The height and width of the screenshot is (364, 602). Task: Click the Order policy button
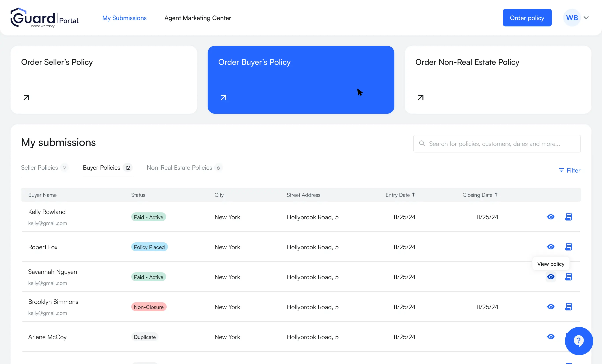(x=527, y=18)
